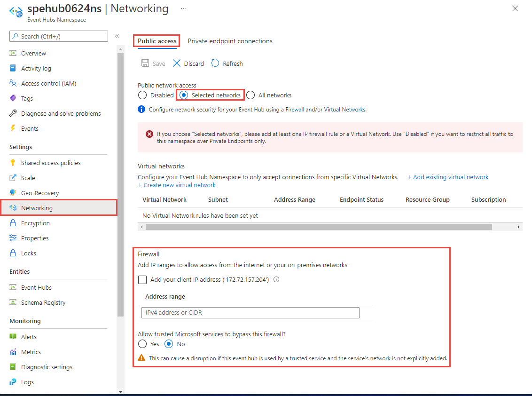Click the Overview icon in sidebar
532x396 pixels.
13,53
